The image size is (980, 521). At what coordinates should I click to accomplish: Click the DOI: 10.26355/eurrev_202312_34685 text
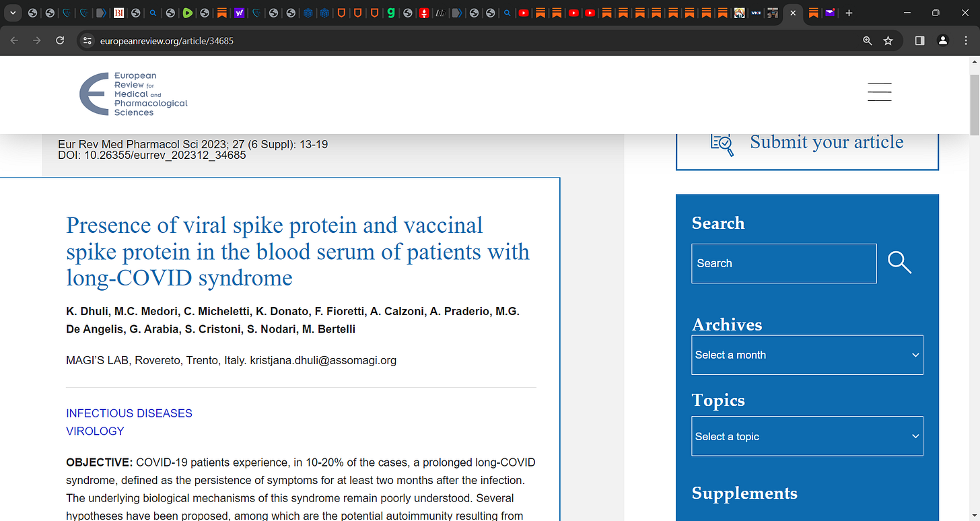click(x=152, y=155)
